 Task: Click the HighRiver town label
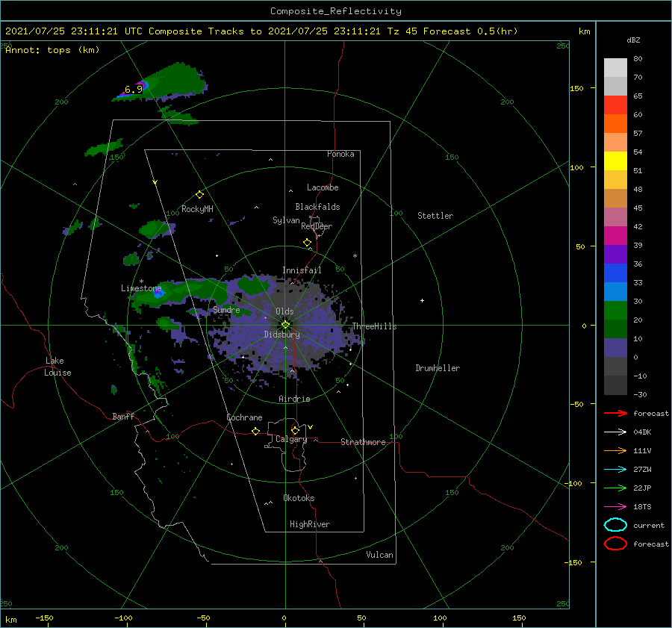(x=310, y=524)
